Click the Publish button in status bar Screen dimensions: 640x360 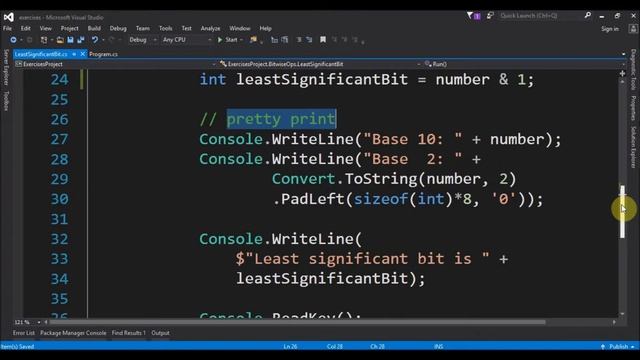[x=618, y=347]
